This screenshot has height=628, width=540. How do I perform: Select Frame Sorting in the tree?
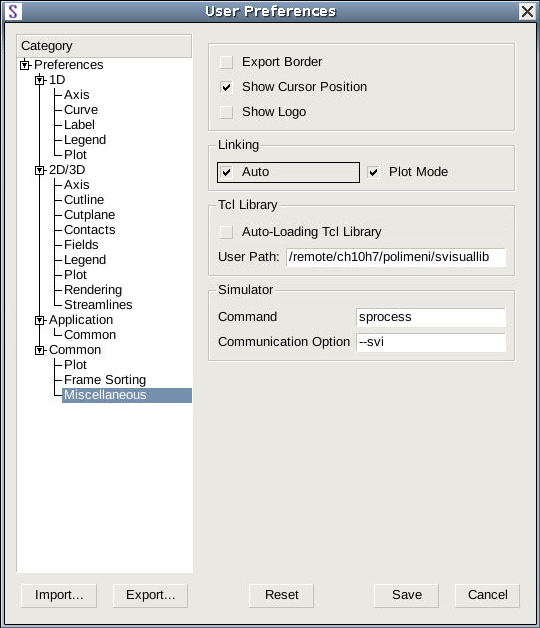pyautogui.click(x=105, y=380)
